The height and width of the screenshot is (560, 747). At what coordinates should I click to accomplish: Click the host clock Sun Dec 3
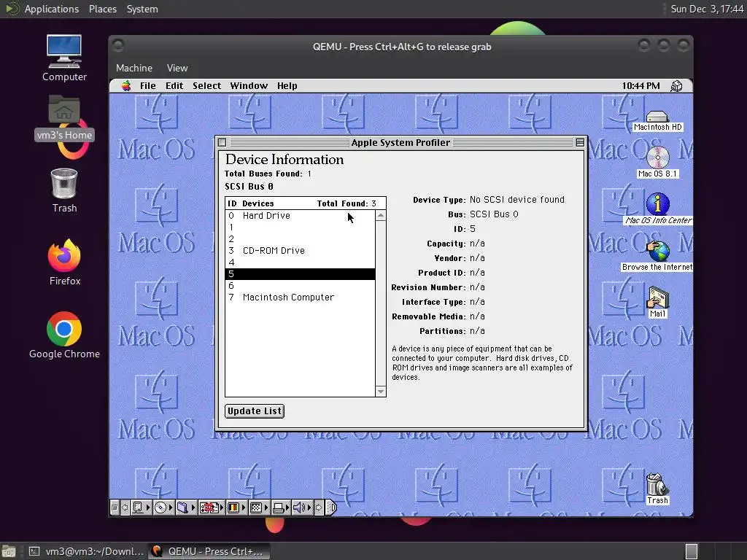click(707, 9)
